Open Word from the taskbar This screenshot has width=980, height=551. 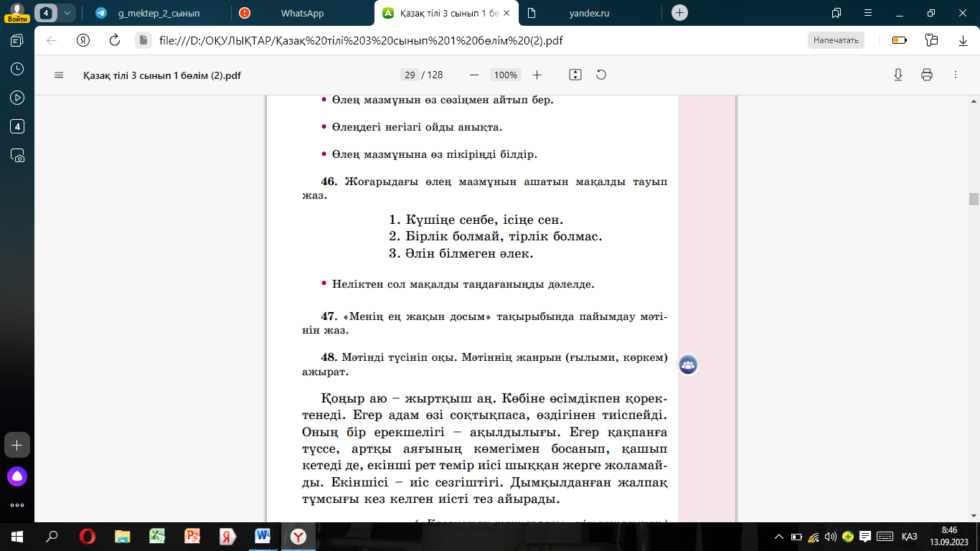coord(262,536)
